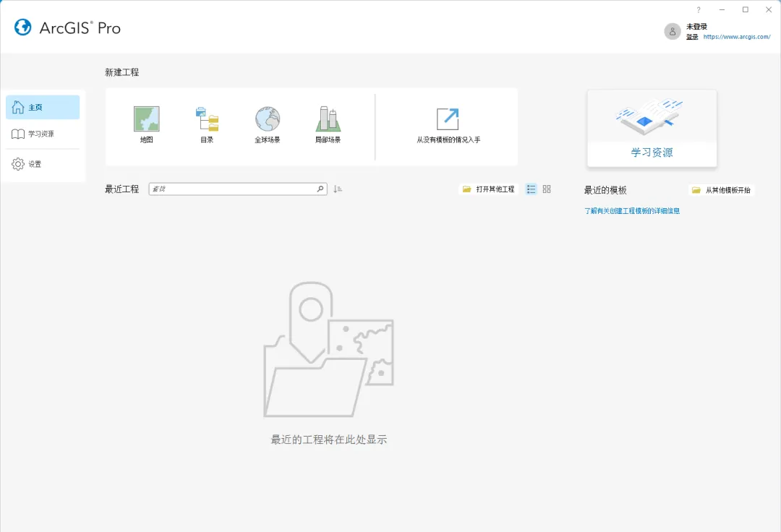The width and height of the screenshot is (781, 532).
Task: Switch recent projects to tile view
Action: pyautogui.click(x=547, y=189)
